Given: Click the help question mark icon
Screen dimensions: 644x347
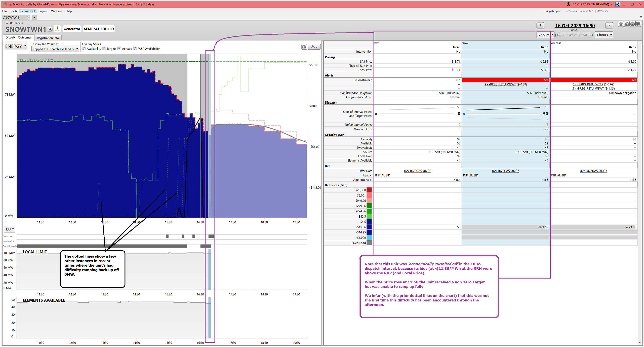Looking at the screenshot, I should (632, 24).
